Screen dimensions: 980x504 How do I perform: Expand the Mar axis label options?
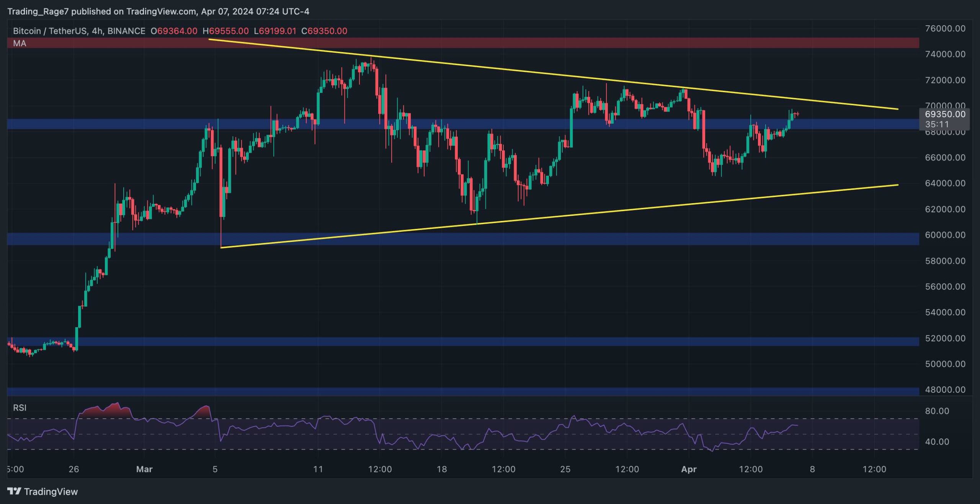coord(145,469)
